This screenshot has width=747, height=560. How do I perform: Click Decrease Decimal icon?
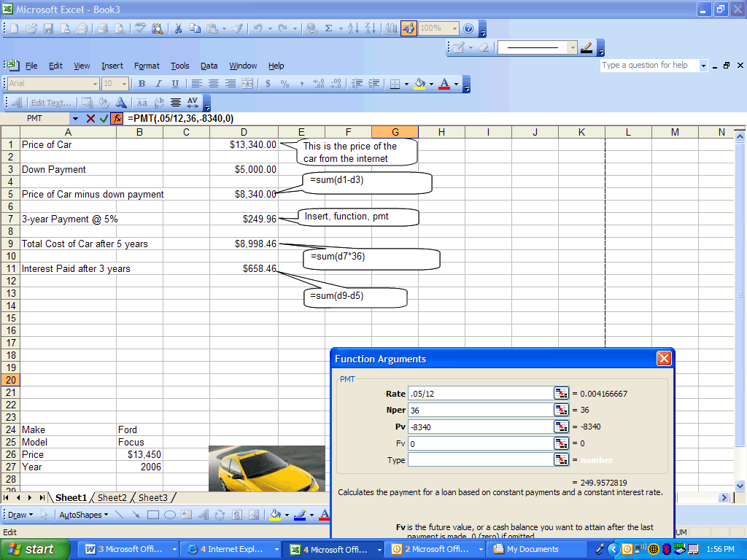click(336, 84)
